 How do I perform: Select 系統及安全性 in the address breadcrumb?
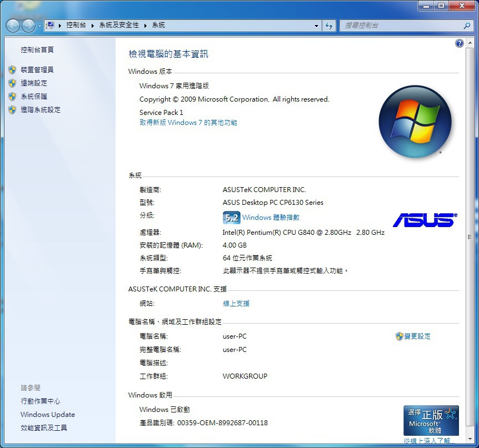119,26
